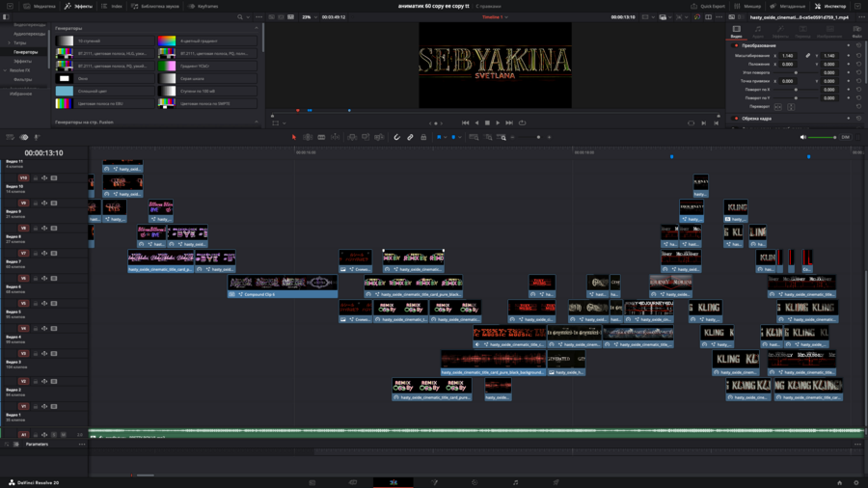Screen dimensions: 868x488
Task: Click the Linked Selection chain icon
Action: pos(410,137)
